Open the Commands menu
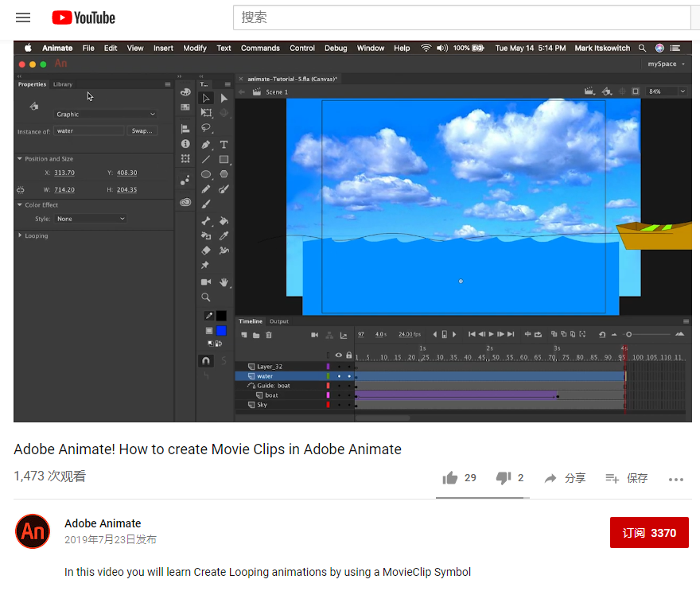This screenshot has height=591, width=700. [260, 48]
